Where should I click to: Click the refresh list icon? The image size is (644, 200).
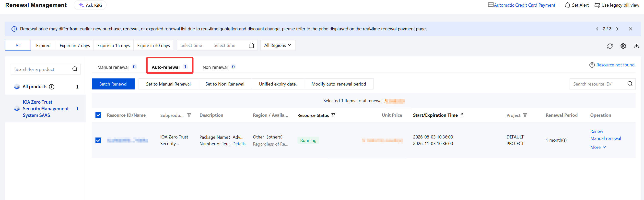coord(610,46)
